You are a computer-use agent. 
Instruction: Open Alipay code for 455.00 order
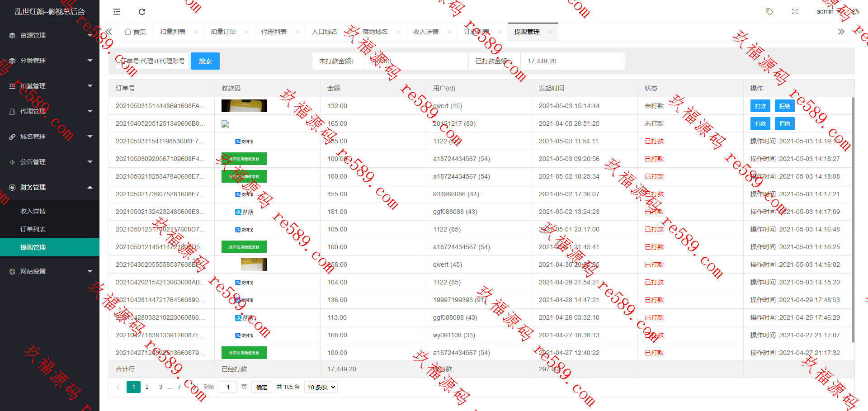pyautogui.click(x=244, y=194)
